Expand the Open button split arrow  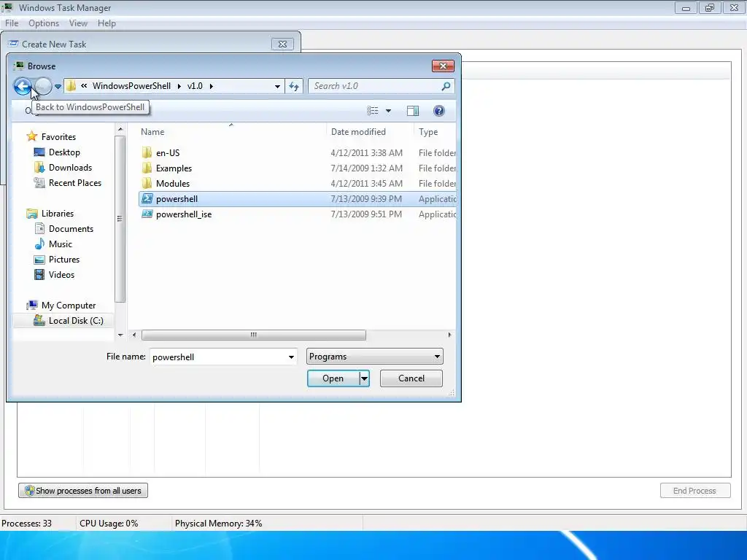point(364,378)
